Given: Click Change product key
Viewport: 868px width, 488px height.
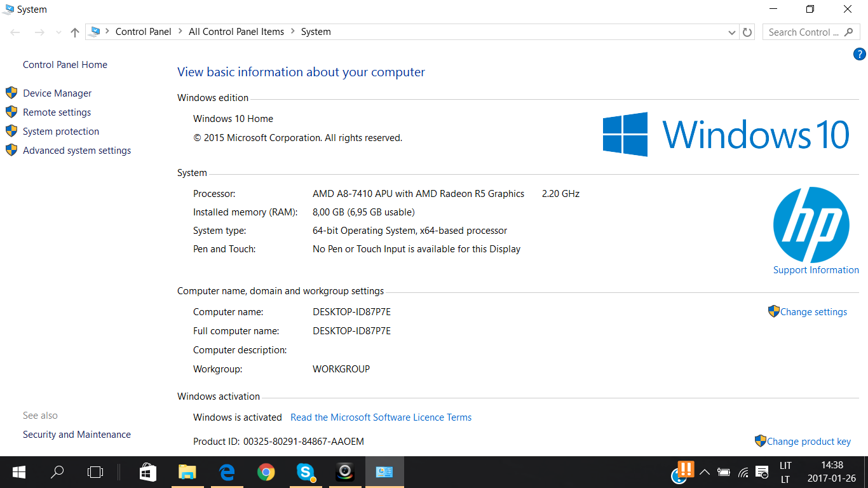Looking at the screenshot, I should 808,442.
